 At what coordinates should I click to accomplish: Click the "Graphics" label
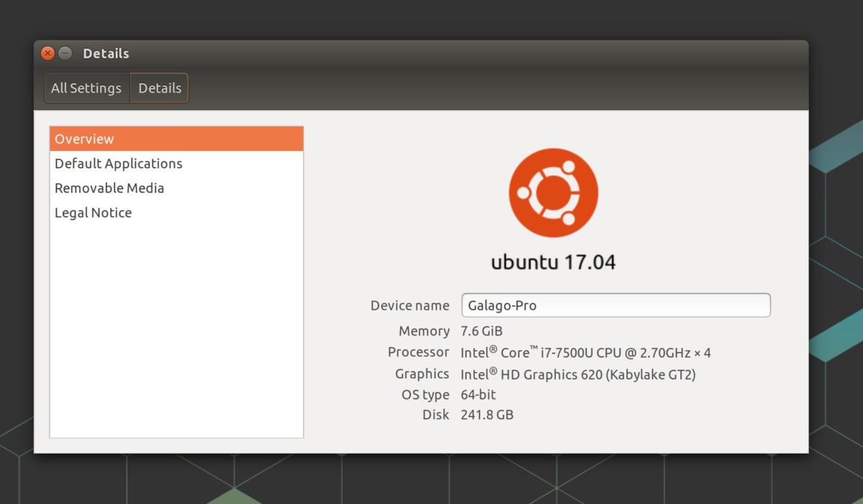point(422,374)
